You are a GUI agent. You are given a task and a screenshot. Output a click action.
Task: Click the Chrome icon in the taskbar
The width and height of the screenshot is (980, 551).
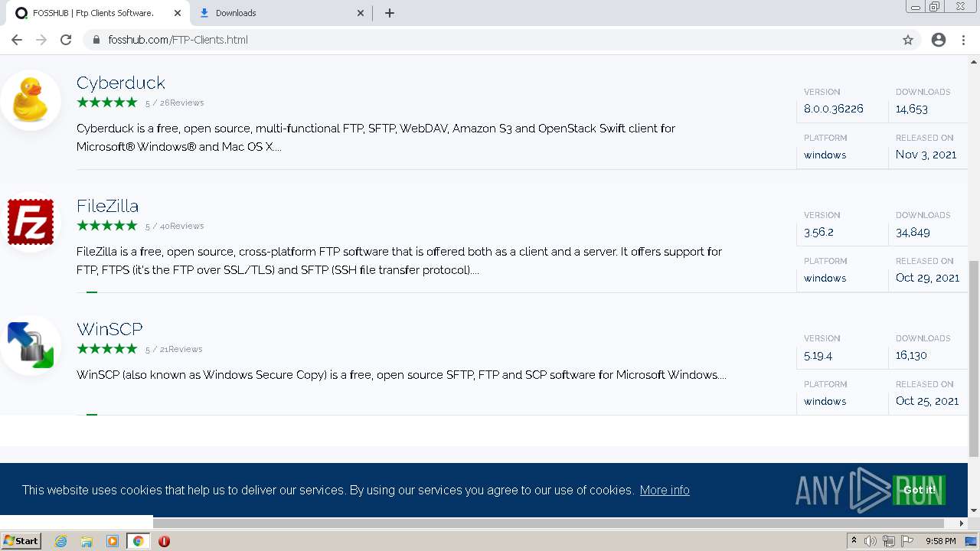[139, 541]
